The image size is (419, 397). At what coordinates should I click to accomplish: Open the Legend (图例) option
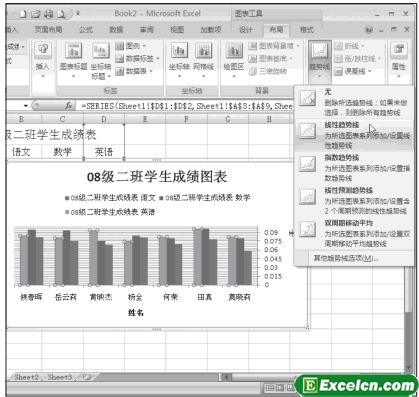pos(130,46)
